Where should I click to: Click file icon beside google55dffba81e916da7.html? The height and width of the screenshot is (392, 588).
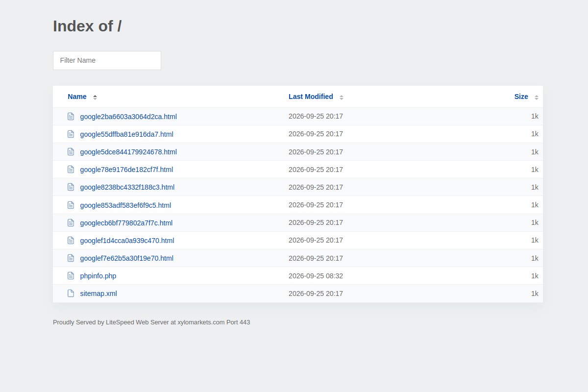point(71,134)
